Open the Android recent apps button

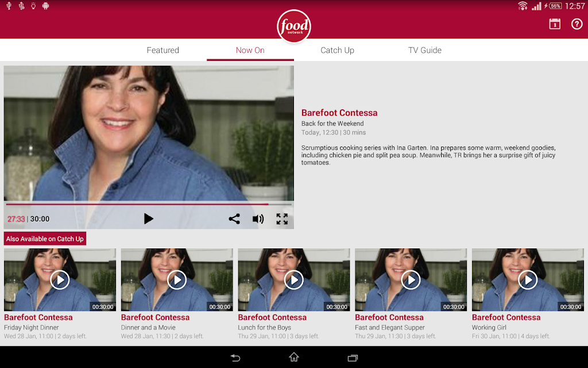point(353,358)
